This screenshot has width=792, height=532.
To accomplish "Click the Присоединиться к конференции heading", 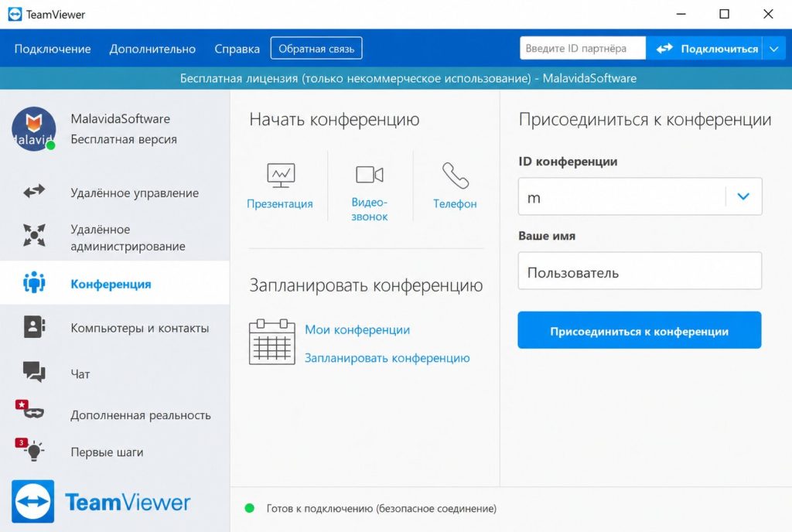I will coord(645,120).
